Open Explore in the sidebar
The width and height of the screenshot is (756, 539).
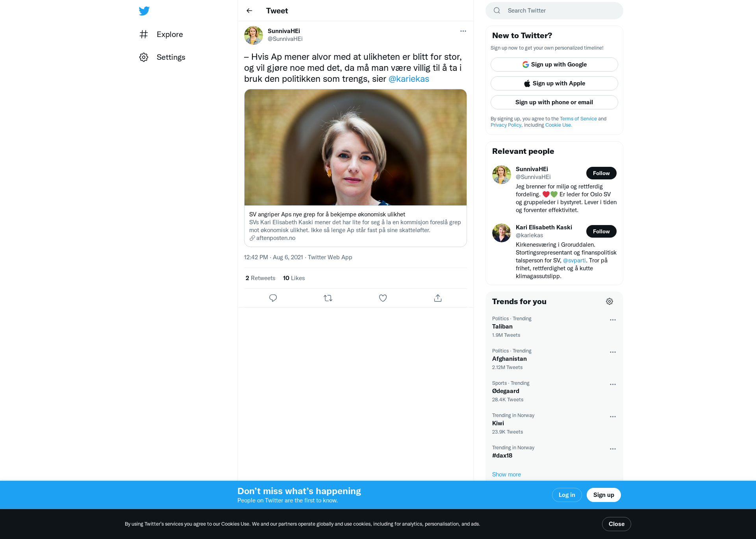pos(161,34)
